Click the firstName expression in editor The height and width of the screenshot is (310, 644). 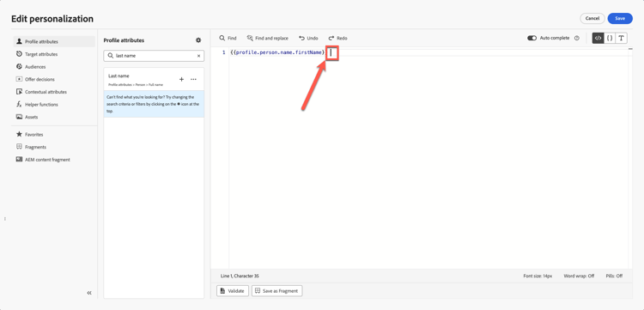point(277,52)
